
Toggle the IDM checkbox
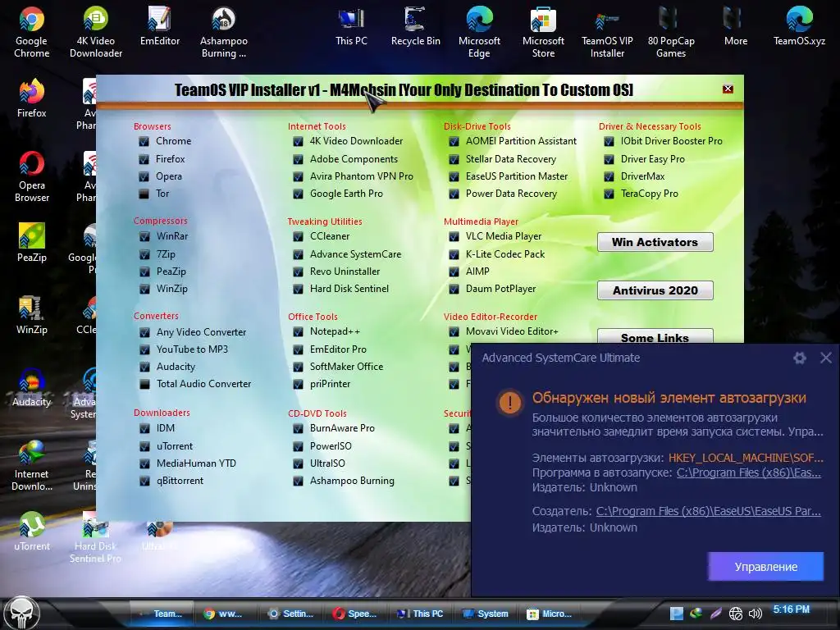[x=144, y=428]
